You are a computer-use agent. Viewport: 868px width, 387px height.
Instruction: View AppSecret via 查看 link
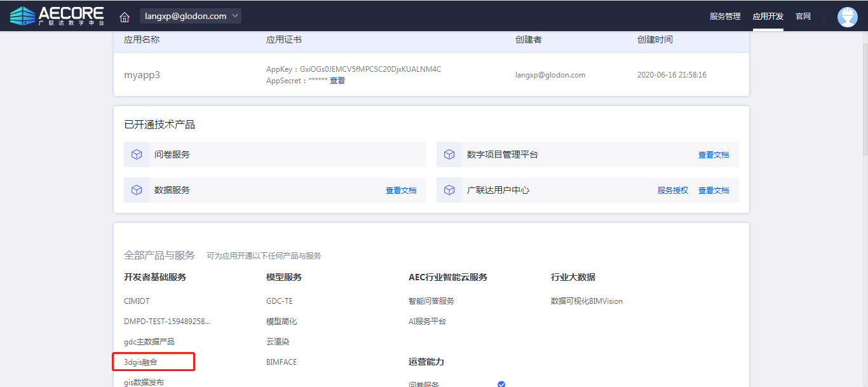[x=337, y=81]
